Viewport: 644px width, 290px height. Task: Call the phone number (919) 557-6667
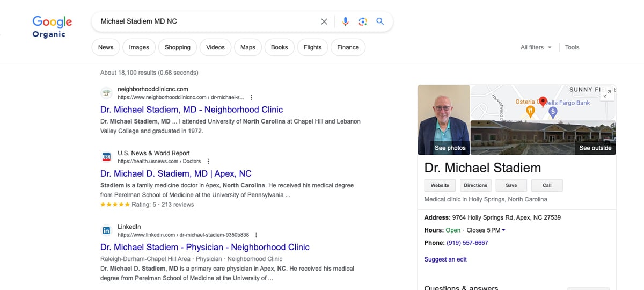coord(467,243)
